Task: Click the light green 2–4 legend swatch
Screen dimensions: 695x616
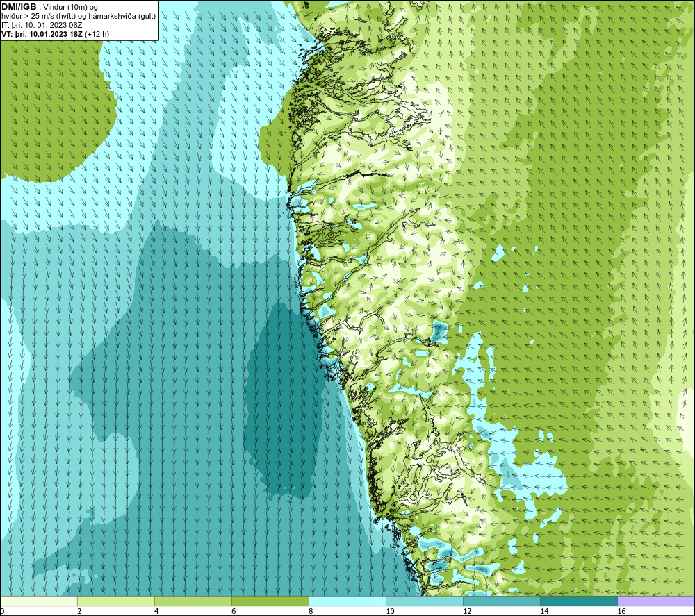Action: coord(116,601)
